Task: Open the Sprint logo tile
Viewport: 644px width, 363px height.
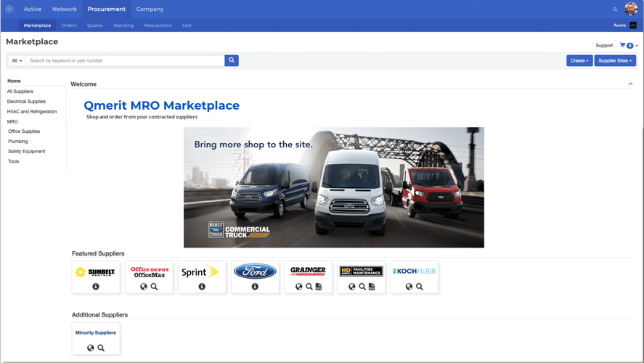Action: point(200,272)
